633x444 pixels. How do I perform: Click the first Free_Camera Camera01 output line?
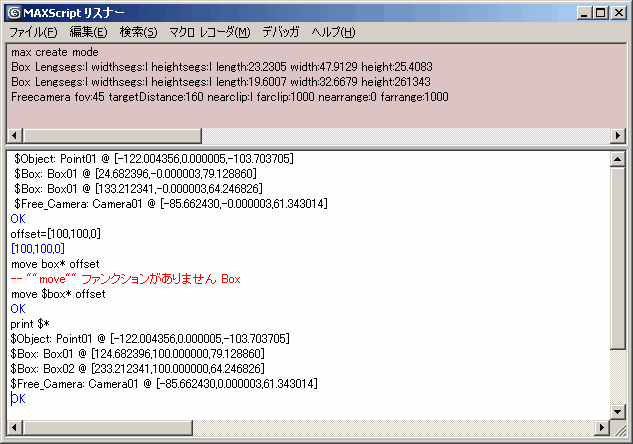[x=171, y=204]
